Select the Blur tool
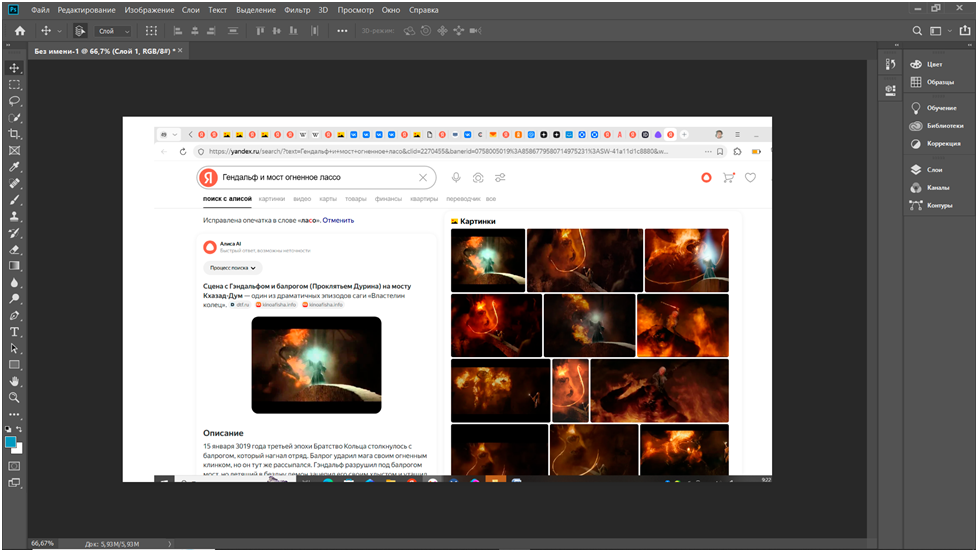Image resolution: width=978 pixels, height=552 pixels. pyautogui.click(x=14, y=283)
